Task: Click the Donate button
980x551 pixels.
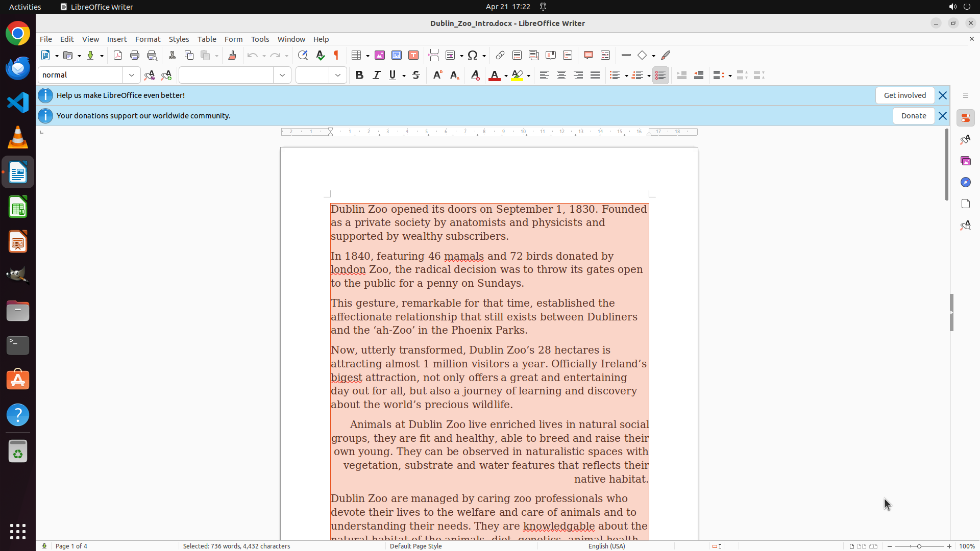Action: [x=913, y=116]
